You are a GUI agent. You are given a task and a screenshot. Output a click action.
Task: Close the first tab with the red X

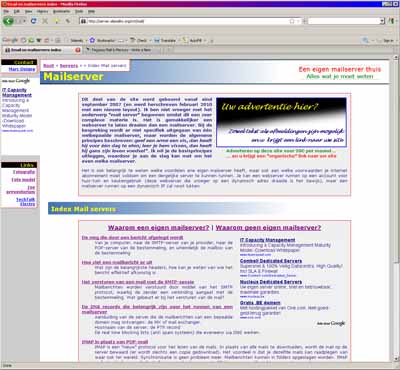pyautogui.click(x=78, y=50)
